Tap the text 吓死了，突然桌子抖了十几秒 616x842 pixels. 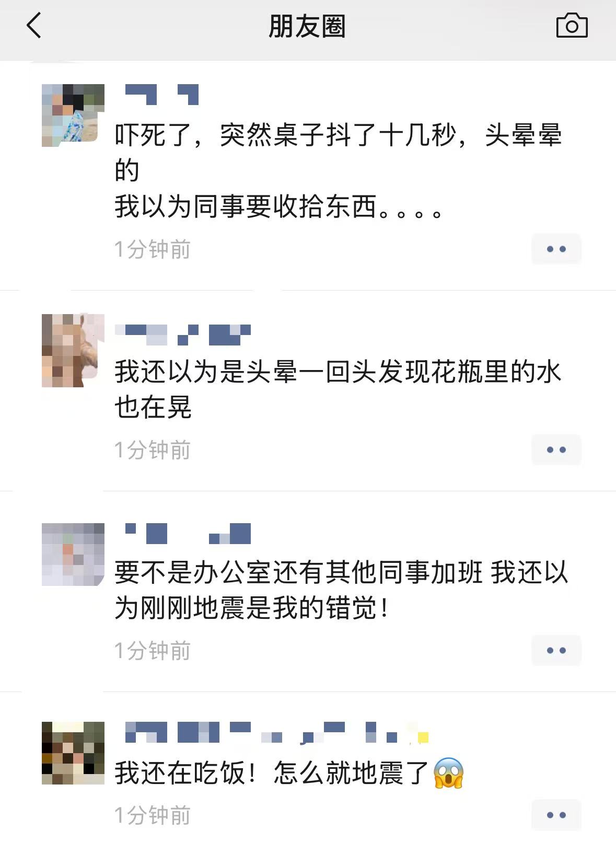click(285, 135)
